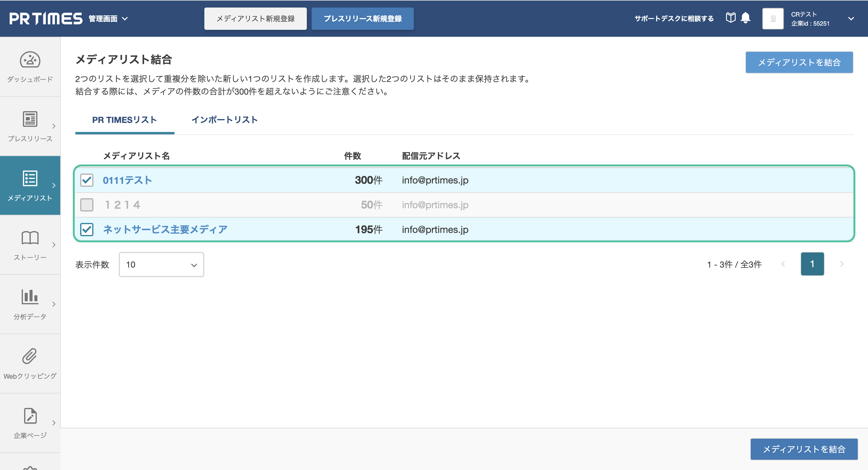Viewport: 868px width, 470px height.
Task: Click the company page document icon
Action: click(x=30, y=416)
